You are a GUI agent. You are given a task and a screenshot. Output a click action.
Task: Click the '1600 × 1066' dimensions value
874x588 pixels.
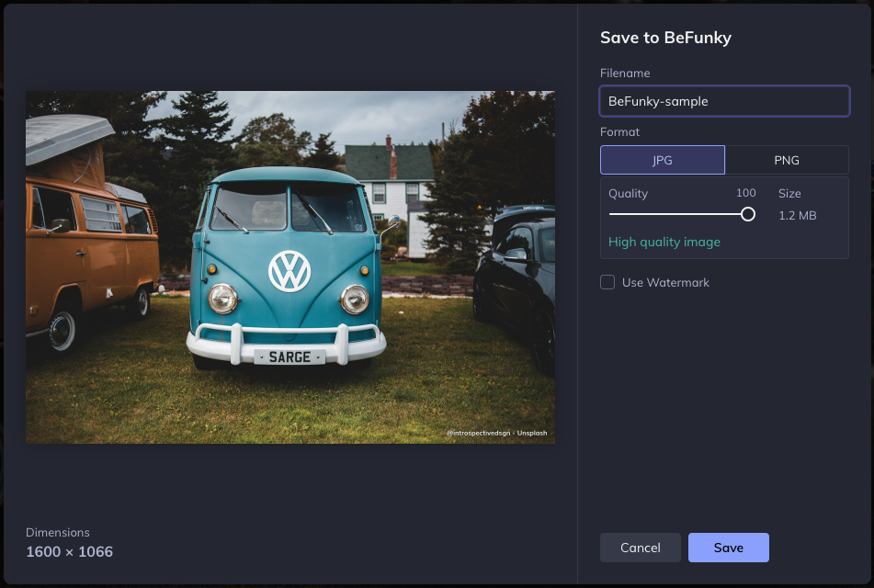[69, 552]
